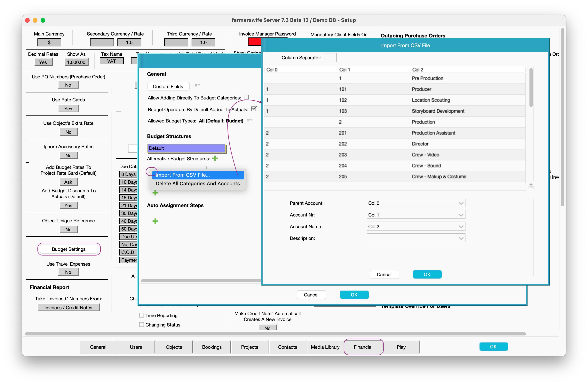Click the Column Separator input field

329,58
